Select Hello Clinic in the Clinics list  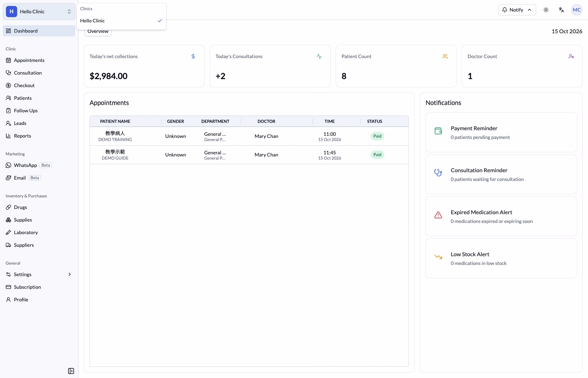[121, 21]
